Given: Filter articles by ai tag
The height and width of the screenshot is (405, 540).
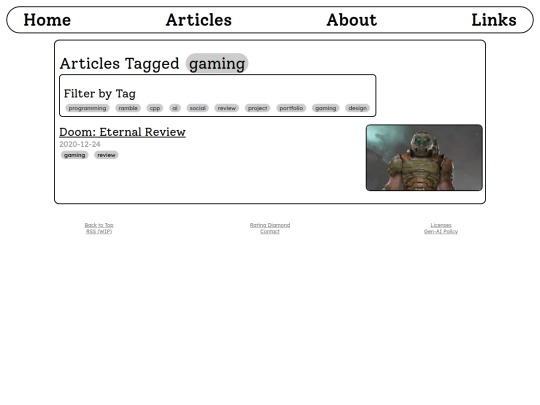Looking at the screenshot, I should 175,108.
